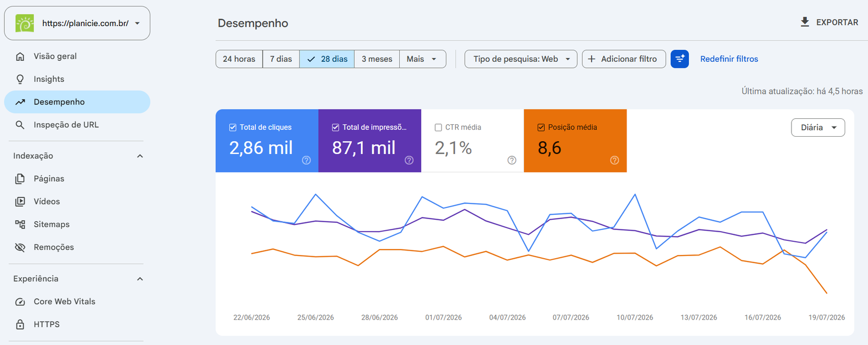Click the Visão geral home icon
868x345 pixels.
(x=20, y=56)
